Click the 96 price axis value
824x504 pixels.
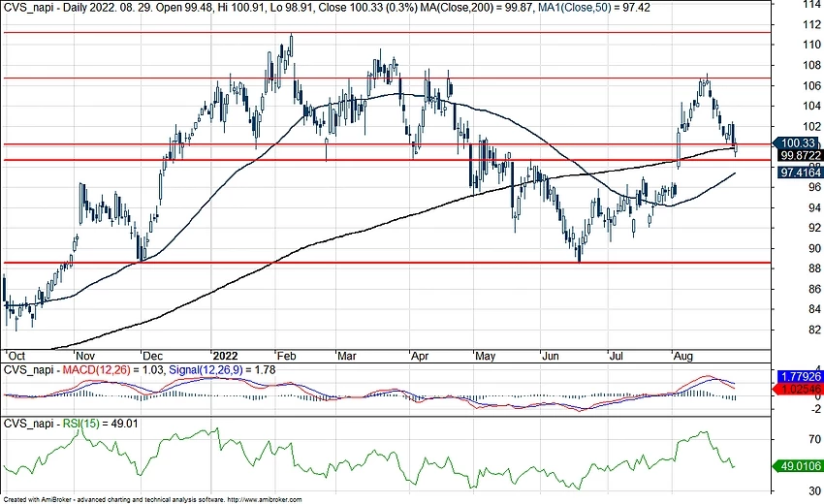tap(814, 187)
